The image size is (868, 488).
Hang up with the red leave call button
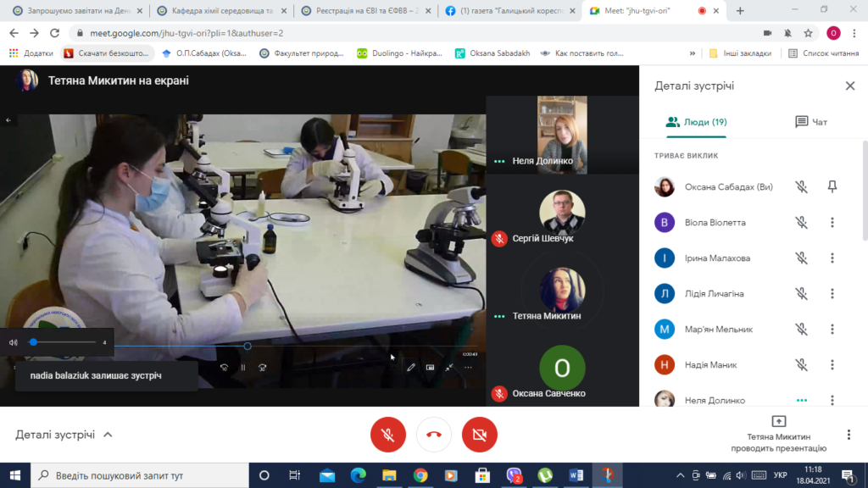(434, 435)
